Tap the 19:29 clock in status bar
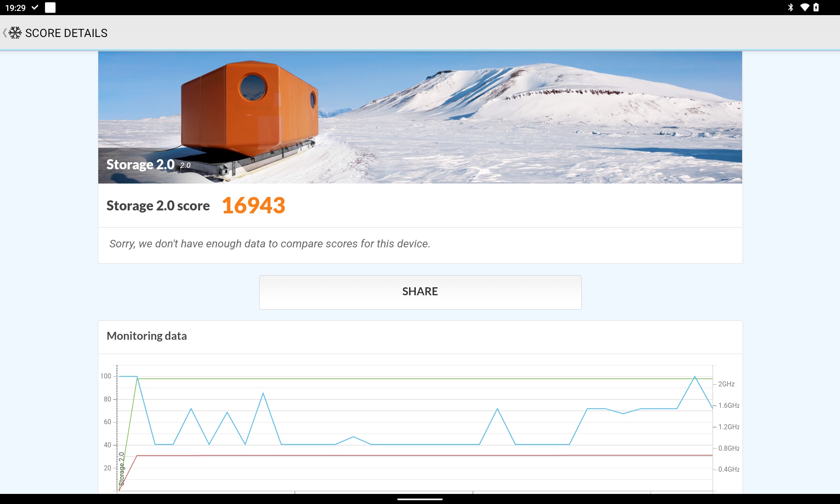This screenshot has width=840, height=504. point(15,8)
